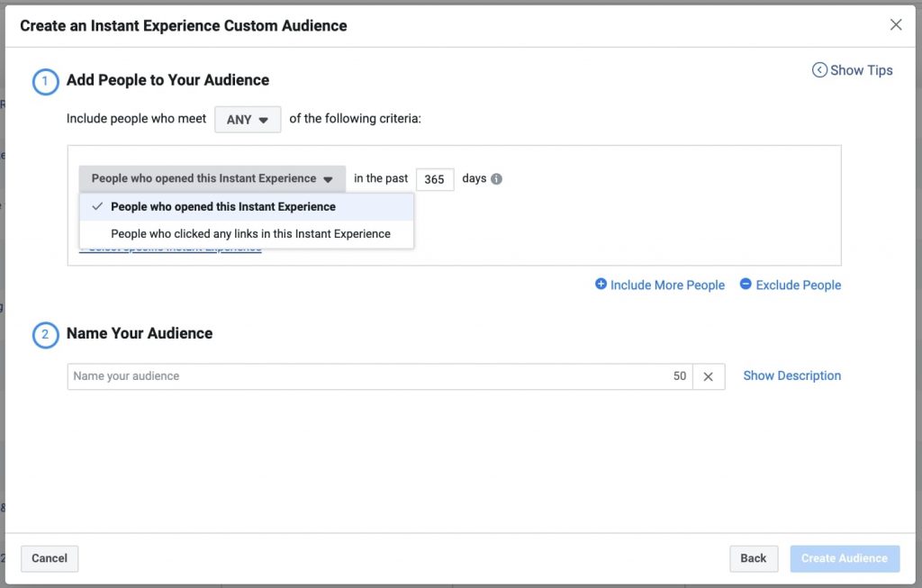Open the ANY criteria dropdown
922x588 pixels.
point(248,120)
